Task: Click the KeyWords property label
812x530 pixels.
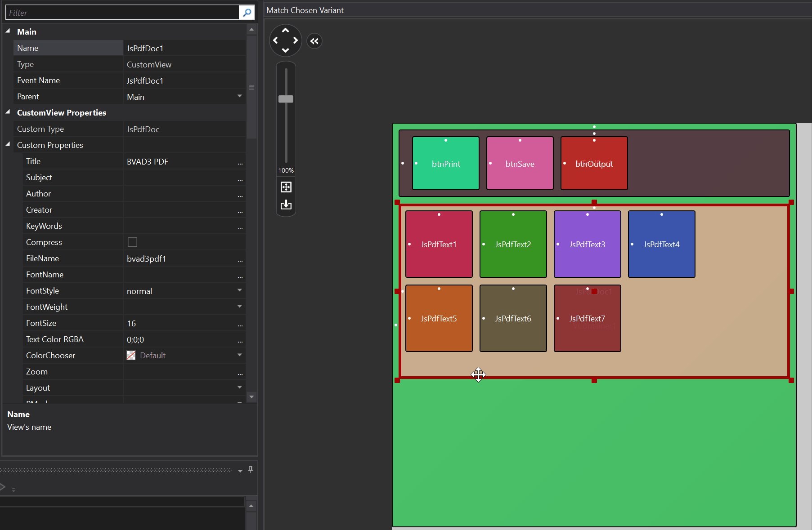Action: (44, 226)
